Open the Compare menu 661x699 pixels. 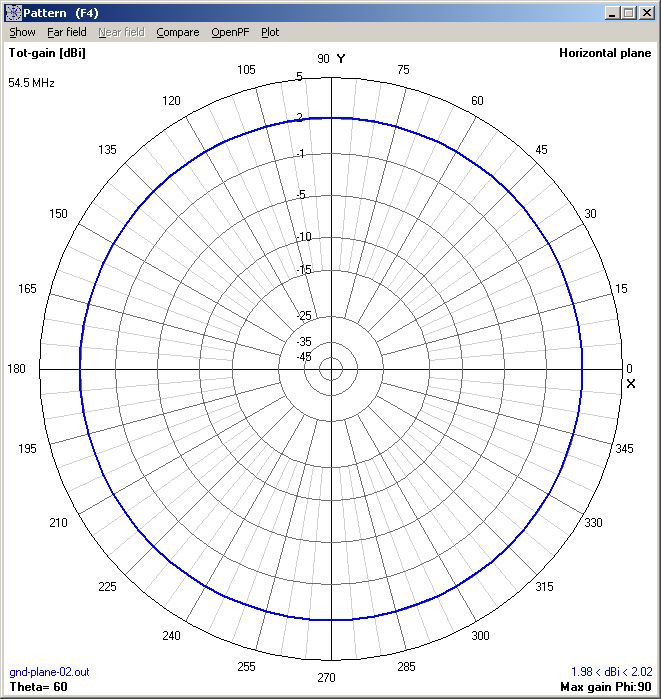point(177,32)
